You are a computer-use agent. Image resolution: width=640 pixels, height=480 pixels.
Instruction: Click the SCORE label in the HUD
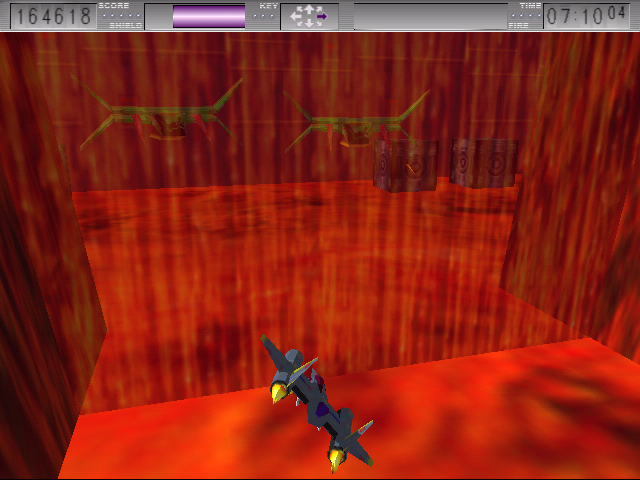(114, 6)
